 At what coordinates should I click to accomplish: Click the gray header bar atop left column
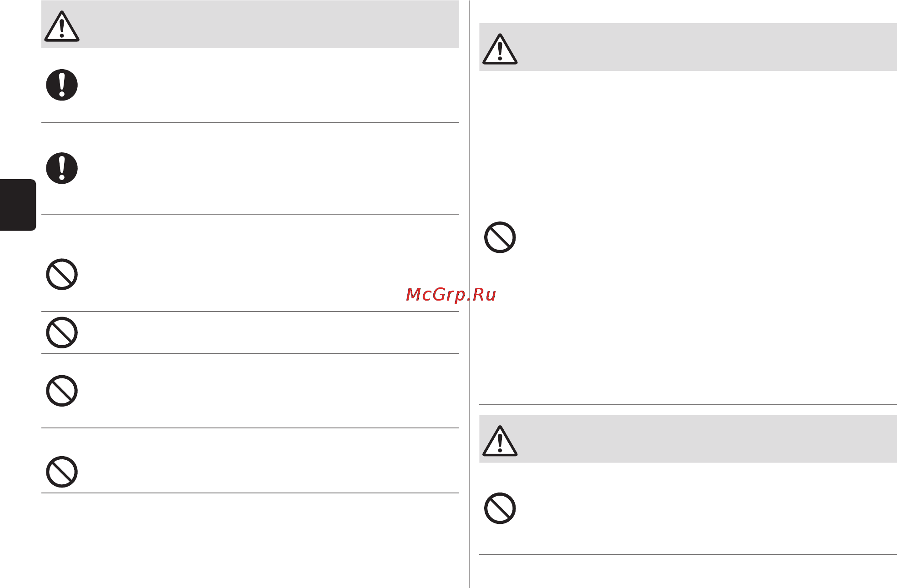click(x=250, y=24)
